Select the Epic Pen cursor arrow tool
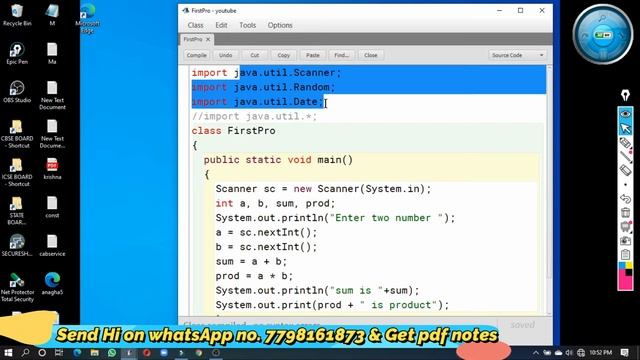The width and height of the screenshot is (640, 360). pos(625,129)
